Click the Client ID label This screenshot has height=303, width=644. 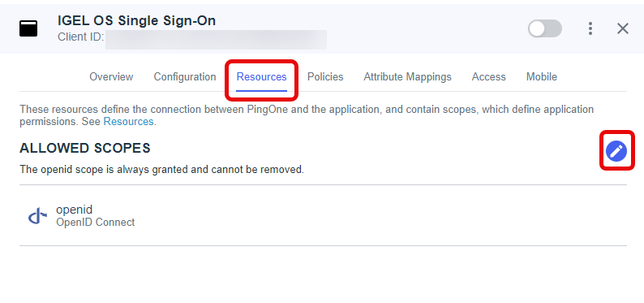(x=80, y=37)
